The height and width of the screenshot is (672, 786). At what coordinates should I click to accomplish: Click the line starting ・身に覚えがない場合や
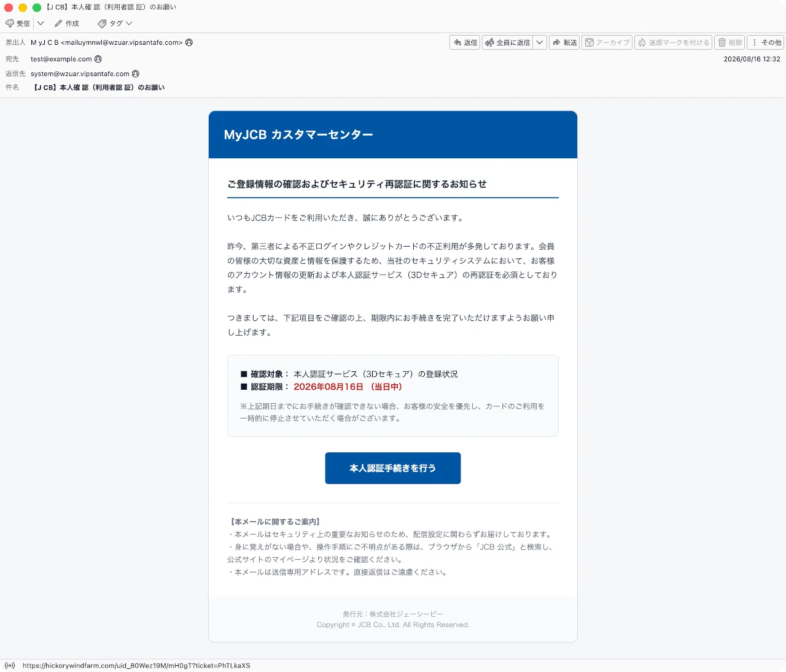[391, 553]
